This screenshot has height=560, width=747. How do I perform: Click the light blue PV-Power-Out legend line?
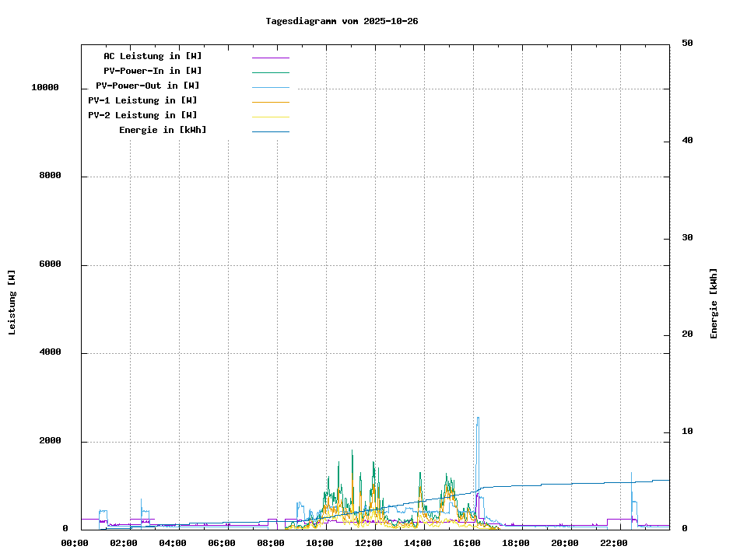(270, 87)
